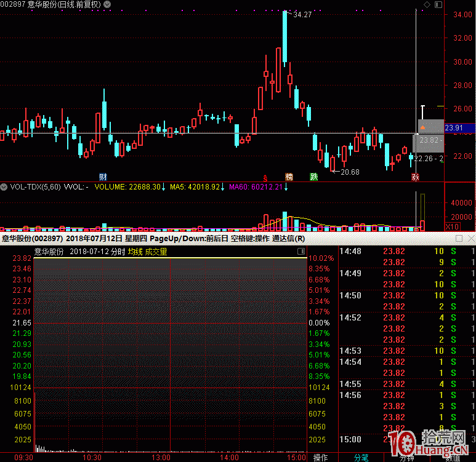Viewport: 476px width, 462px height.
Task: Click the orange 榜 marker on the chart
Action: coord(289,177)
